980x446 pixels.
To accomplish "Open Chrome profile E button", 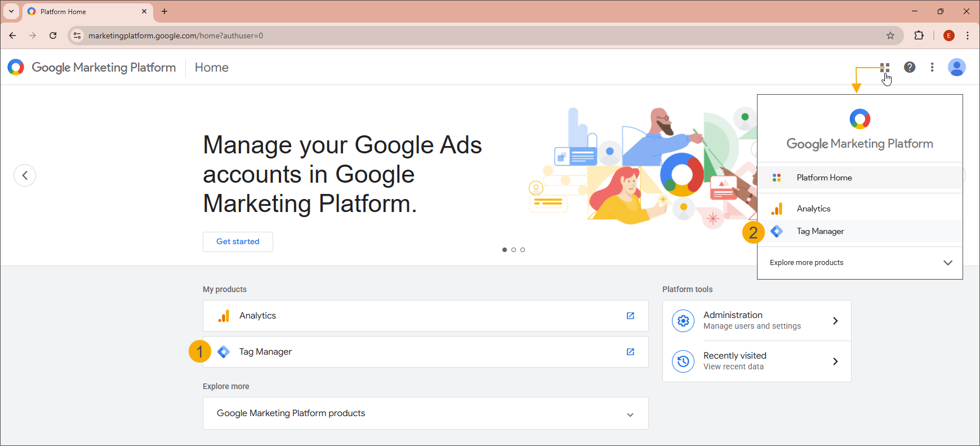I will pyautogui.click(x=949, y=36).
